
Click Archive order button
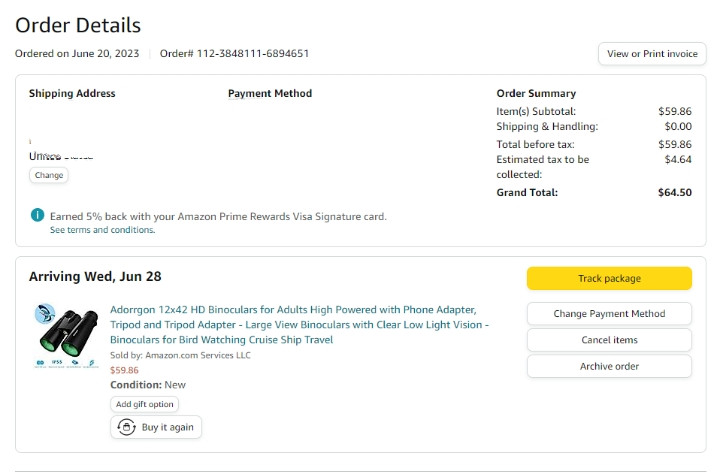pos(609,366)
